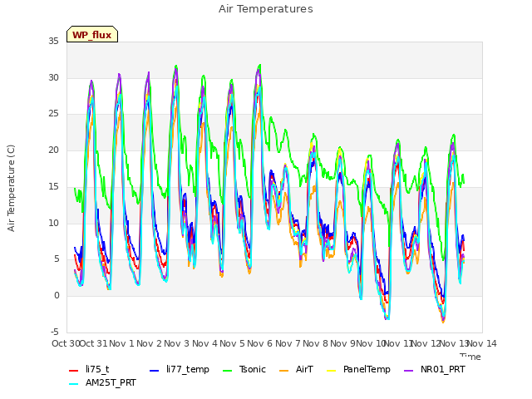
Task: Click the Air Temperatures chart title
Action: [266, 9]
